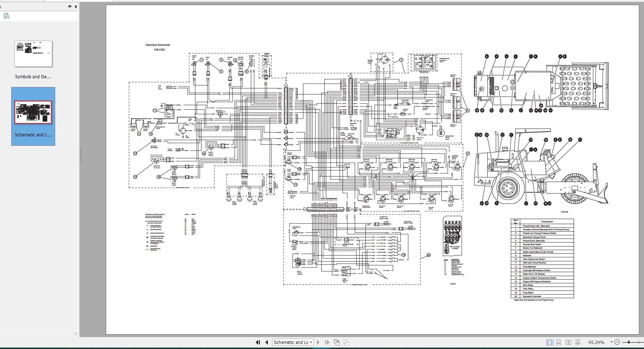Image resolution: width=644 pixels, height=349 pixels.
Task: Select the Symbols and De... page thumbnail
Action: 33,53
